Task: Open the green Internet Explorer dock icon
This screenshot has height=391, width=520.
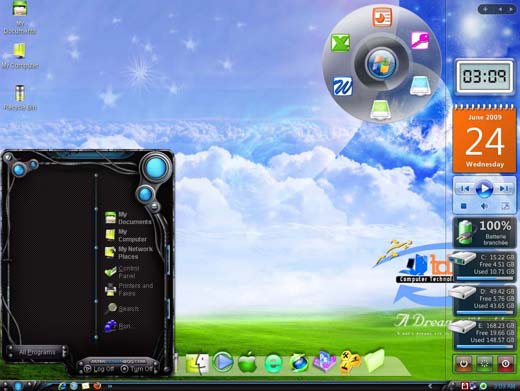Action: 273,363
